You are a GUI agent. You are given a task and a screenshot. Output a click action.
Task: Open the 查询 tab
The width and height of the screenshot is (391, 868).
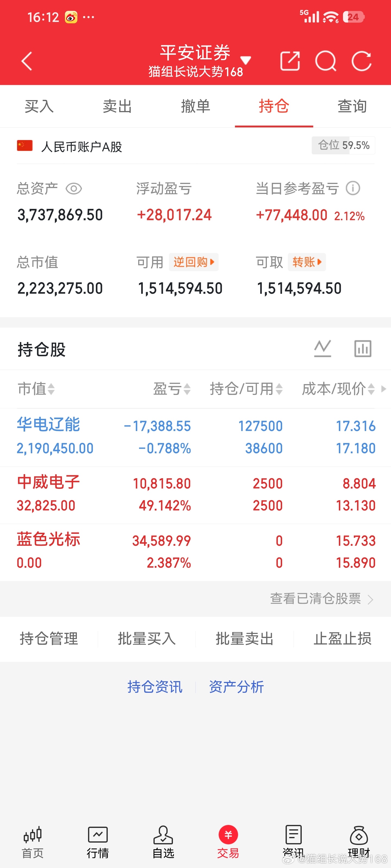click(352, 106)
